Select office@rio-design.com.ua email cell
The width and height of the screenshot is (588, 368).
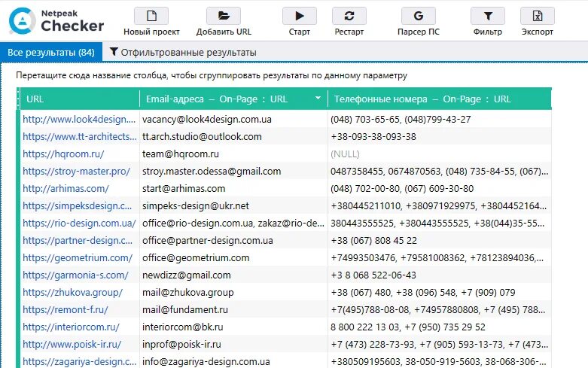click(x=233, y=223)
